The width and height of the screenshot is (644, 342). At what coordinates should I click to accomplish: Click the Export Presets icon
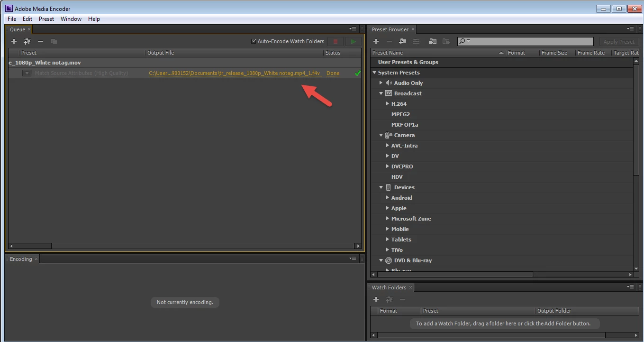[446, 42]
